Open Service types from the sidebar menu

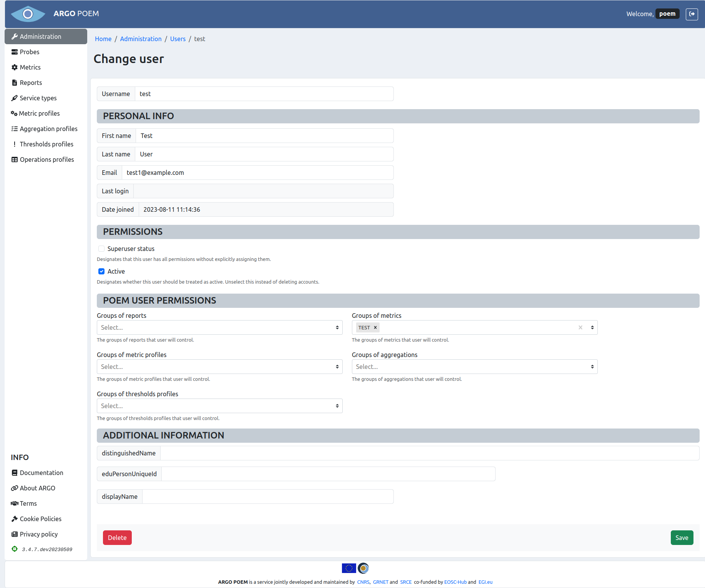(x=38, y=98)
